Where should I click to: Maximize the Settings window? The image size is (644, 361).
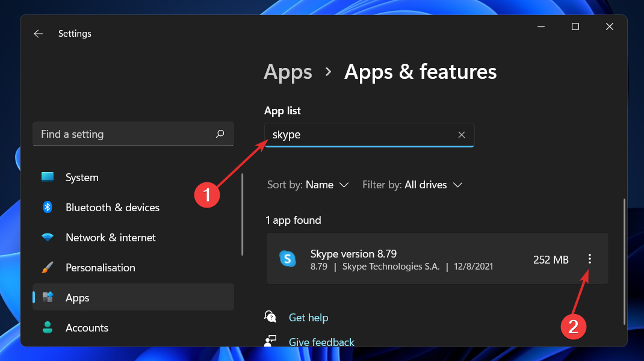pos(575,26)
